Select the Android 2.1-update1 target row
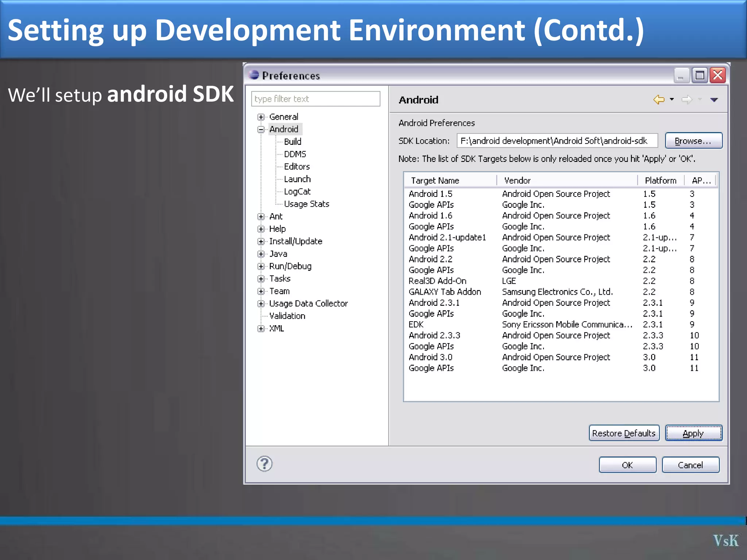747x560 pixels. (561, 237)
